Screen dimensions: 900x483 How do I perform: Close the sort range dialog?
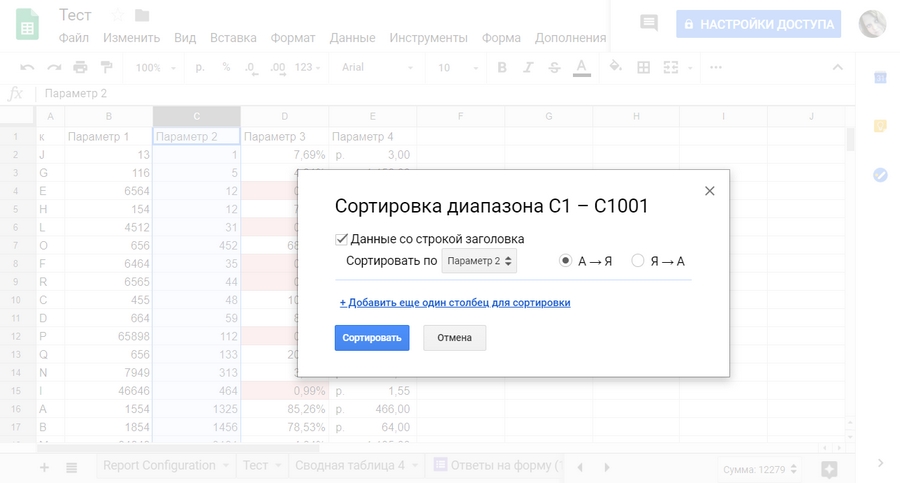point(709,191)
